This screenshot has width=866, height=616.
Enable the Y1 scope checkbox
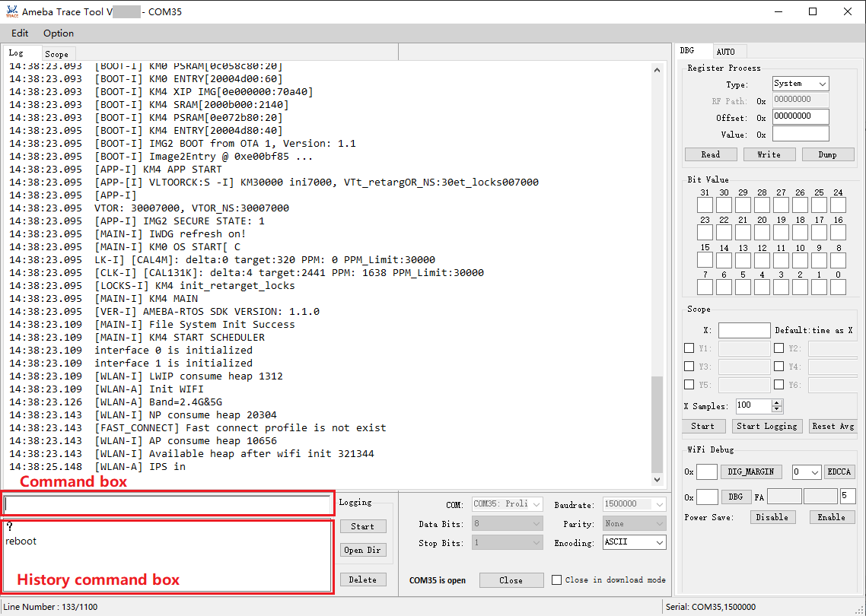[x=689, y=348]
